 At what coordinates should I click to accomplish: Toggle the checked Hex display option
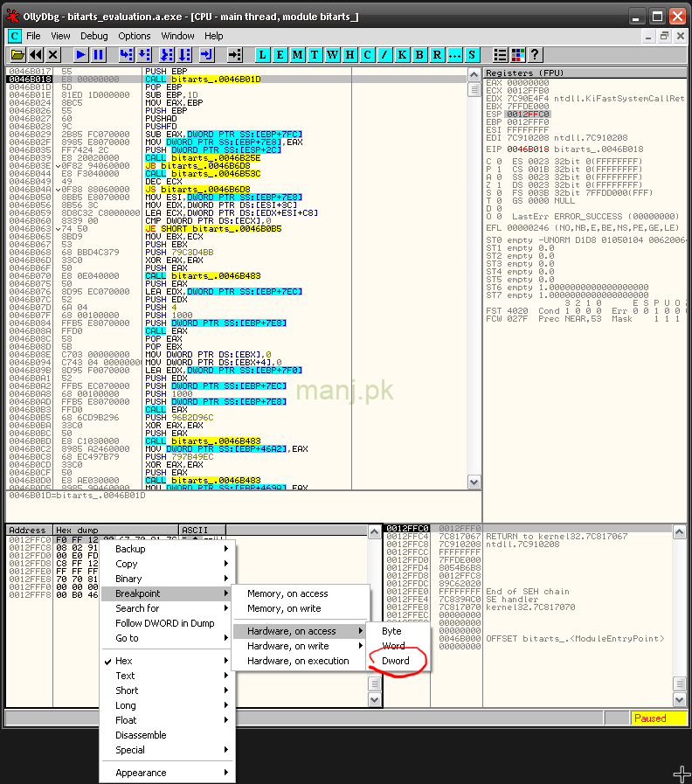(124, 661)
